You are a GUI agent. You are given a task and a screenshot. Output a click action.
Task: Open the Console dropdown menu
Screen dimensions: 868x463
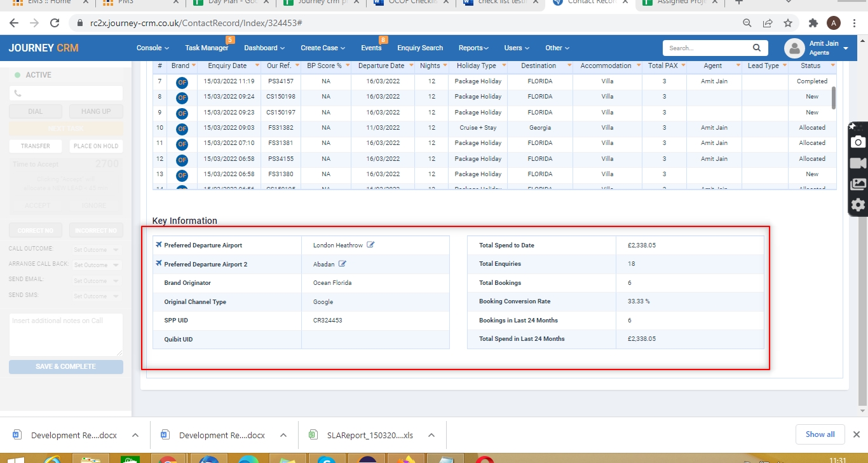coord(153,48)
